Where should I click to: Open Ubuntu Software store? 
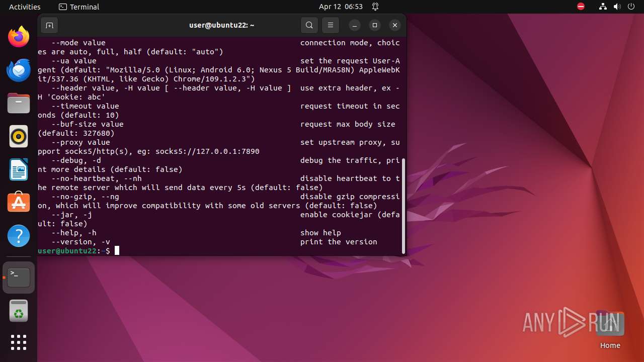19,203
